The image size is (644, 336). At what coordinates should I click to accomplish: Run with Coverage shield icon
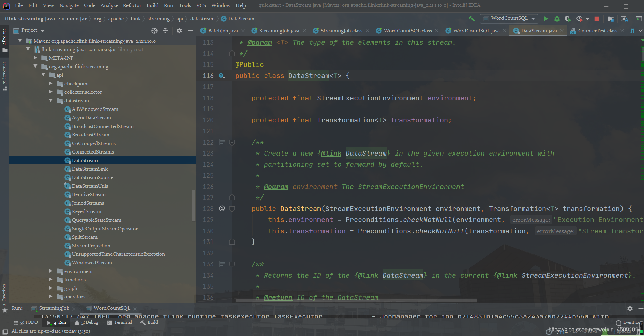[x=568, y=19]
